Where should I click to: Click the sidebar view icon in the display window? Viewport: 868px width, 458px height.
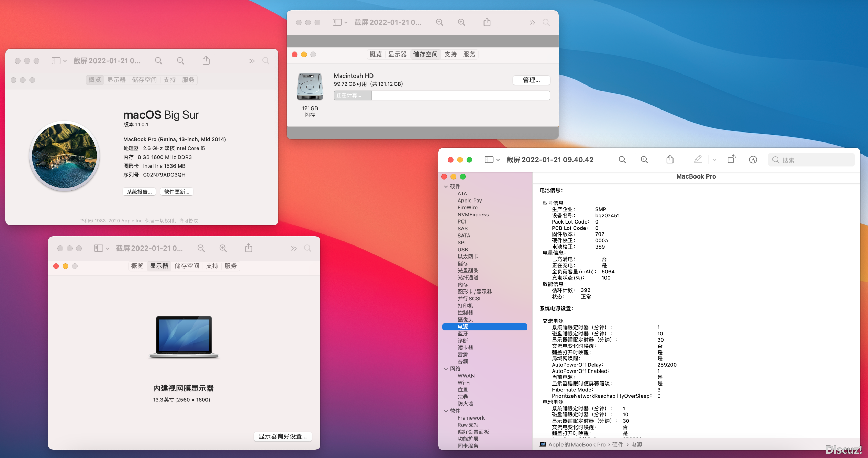[98, 248]
